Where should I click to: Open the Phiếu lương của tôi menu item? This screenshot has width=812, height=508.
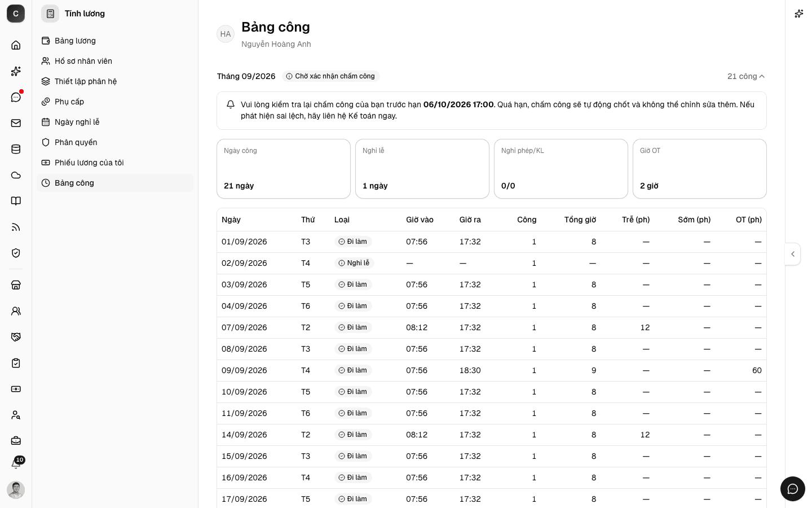click(115, 163)
